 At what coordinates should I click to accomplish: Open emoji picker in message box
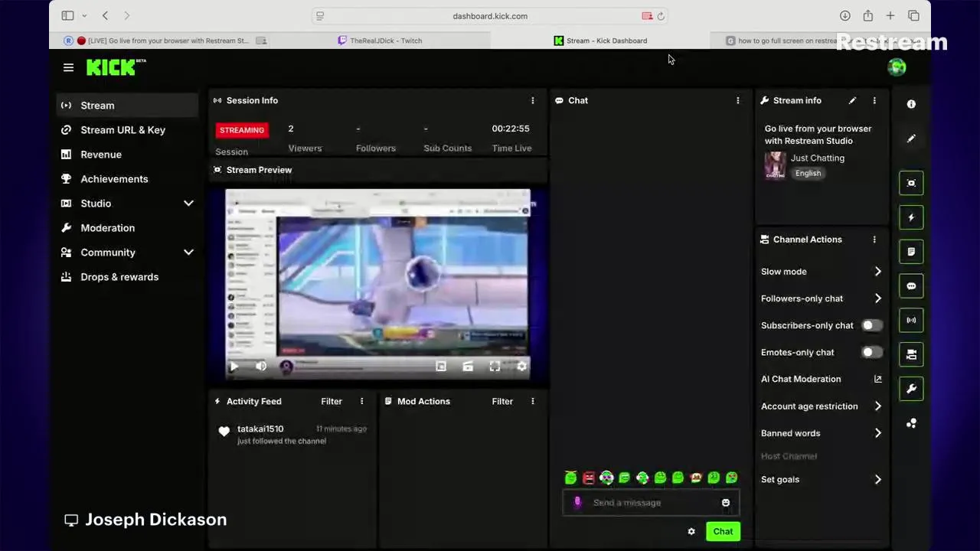click(x=726, y=503)
